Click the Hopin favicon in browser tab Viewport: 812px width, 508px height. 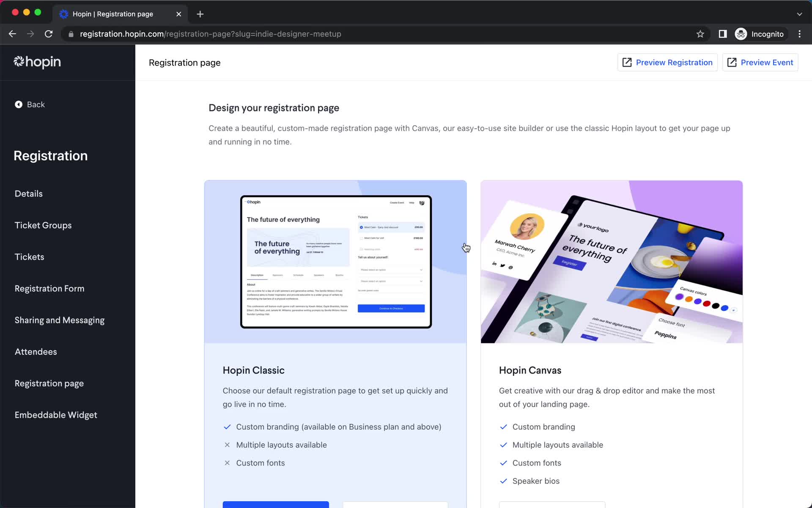(64, 14)
